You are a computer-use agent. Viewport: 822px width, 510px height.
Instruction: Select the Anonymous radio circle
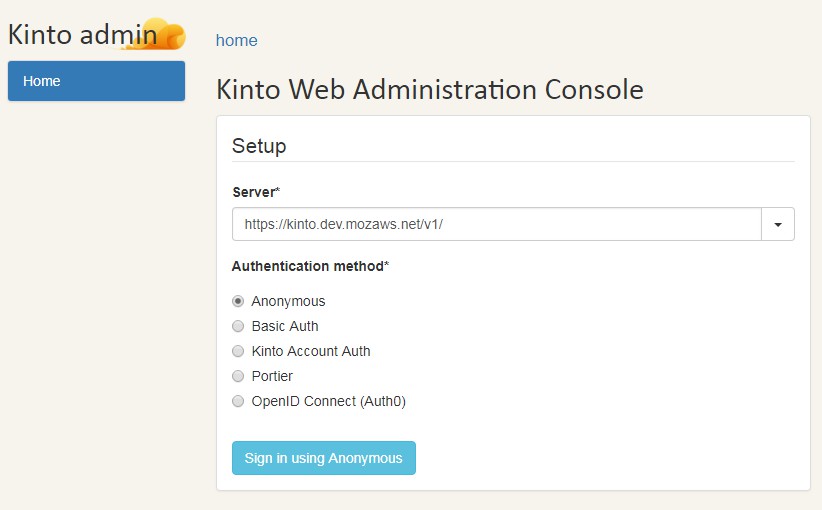tap(238, 301)
